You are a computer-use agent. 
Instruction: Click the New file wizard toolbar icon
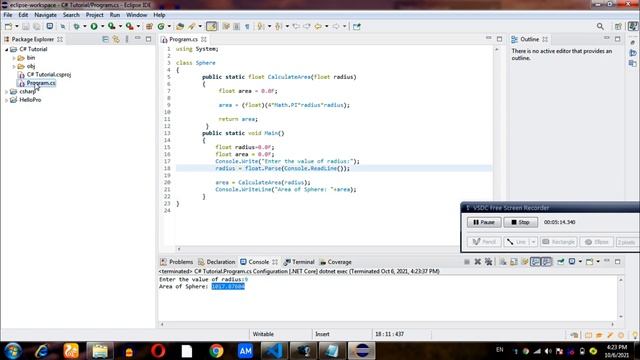[x=8, y=27]
